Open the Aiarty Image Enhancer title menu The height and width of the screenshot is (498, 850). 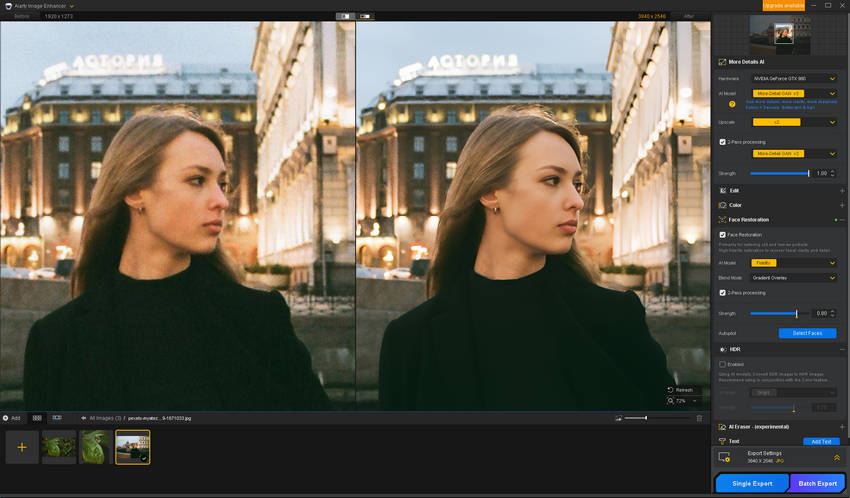[x=72, y=7]
